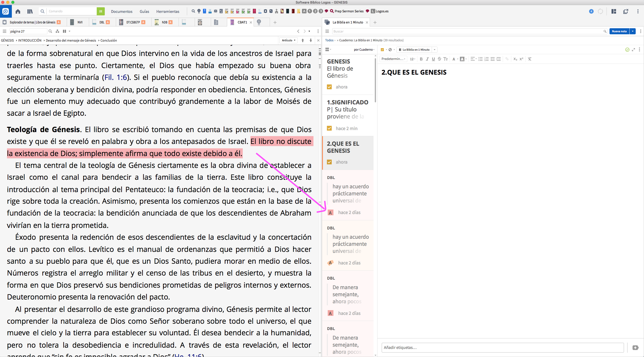The image size is (644, 357).
Task: Toggle the checkbox under the GENESIS note
Action: (329, 87)
